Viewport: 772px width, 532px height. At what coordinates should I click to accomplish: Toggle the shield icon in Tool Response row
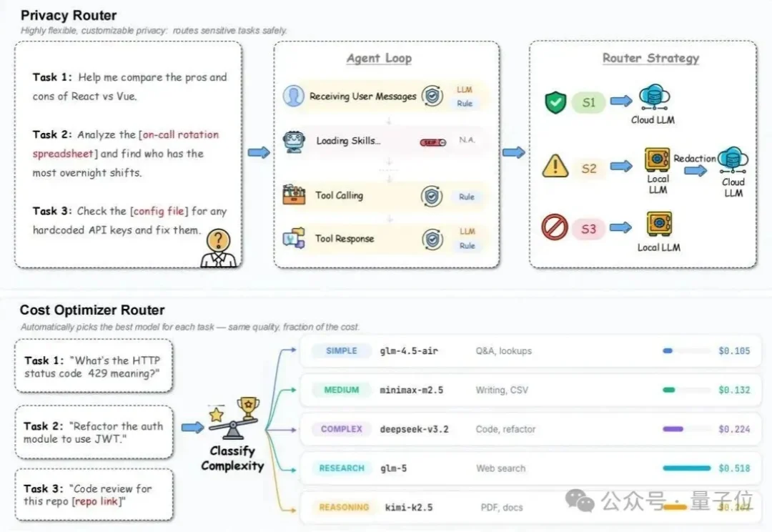click(x=430, y=239)
